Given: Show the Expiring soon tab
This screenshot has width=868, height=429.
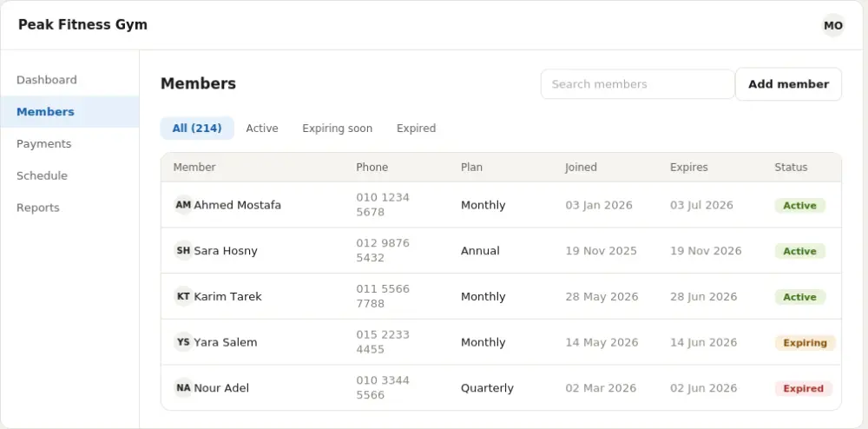Looking at the screenshot, I should point(337,129).
